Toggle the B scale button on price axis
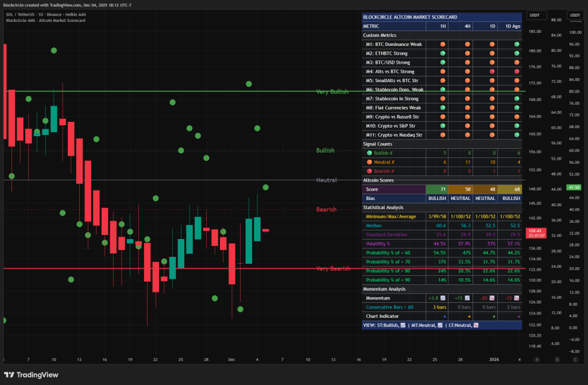Screen dimensions: 588x385 [x=556, y=360]
